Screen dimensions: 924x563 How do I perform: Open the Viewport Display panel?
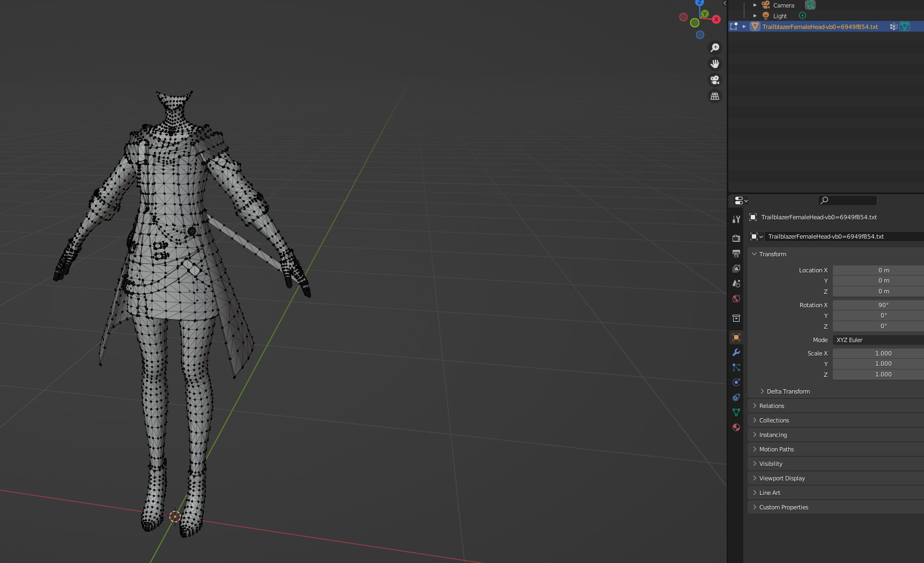click(x=782, y=478)
